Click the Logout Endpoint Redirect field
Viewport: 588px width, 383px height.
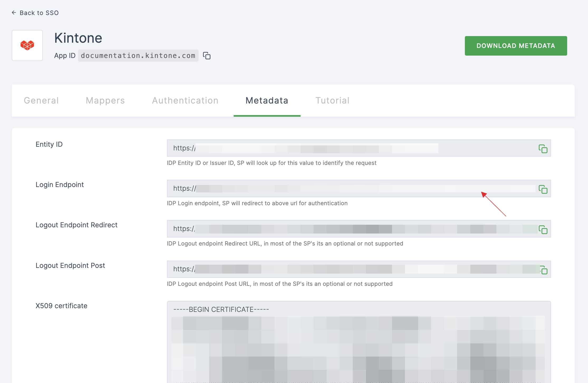pyautogui.click(x=359, y=229)
